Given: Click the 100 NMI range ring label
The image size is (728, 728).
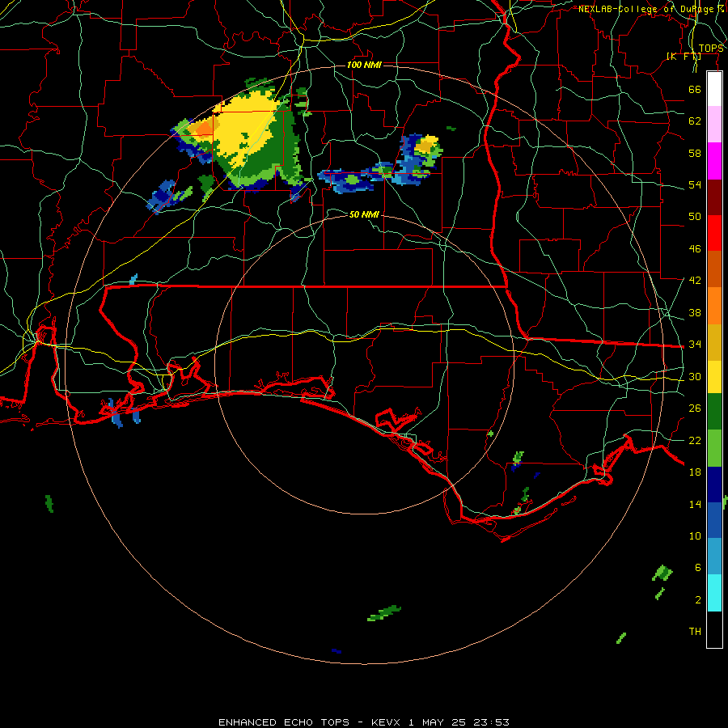Looking at the screenshot, I should pyautogui.click(x=364, y=65).
